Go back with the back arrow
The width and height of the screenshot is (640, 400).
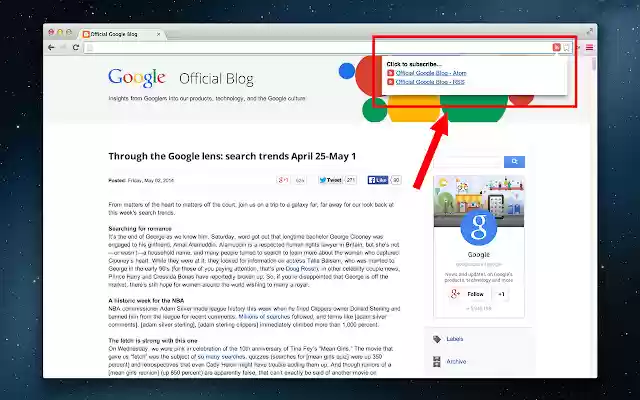click(51, 47)
